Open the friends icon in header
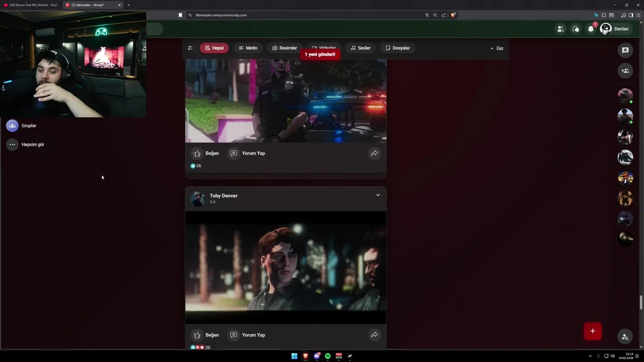Screen dimensions: 644x362 click(560, 29)
